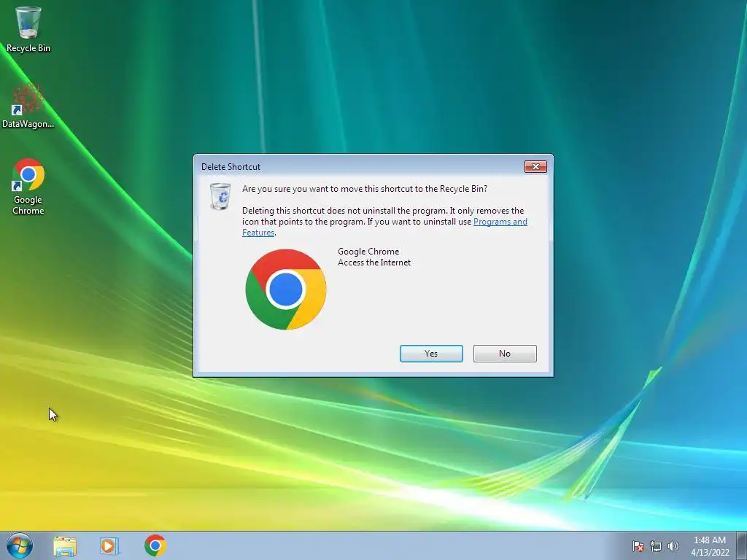
Task: Open the Windows Start menu orb
Action: [20, 545]
